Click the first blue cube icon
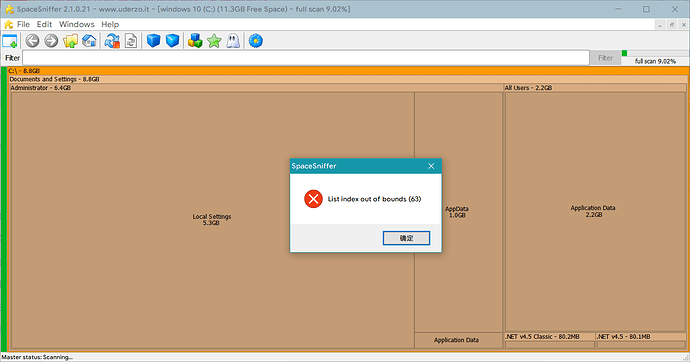Screen dimensions: 690x362 click(153, 41)
